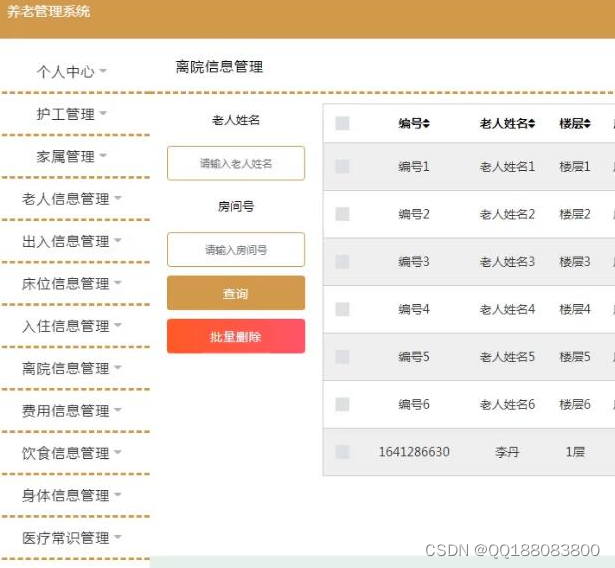Viewport: 615px width, 568px height.
Task: Check the box for row 编号3
Action: [342, 262]
